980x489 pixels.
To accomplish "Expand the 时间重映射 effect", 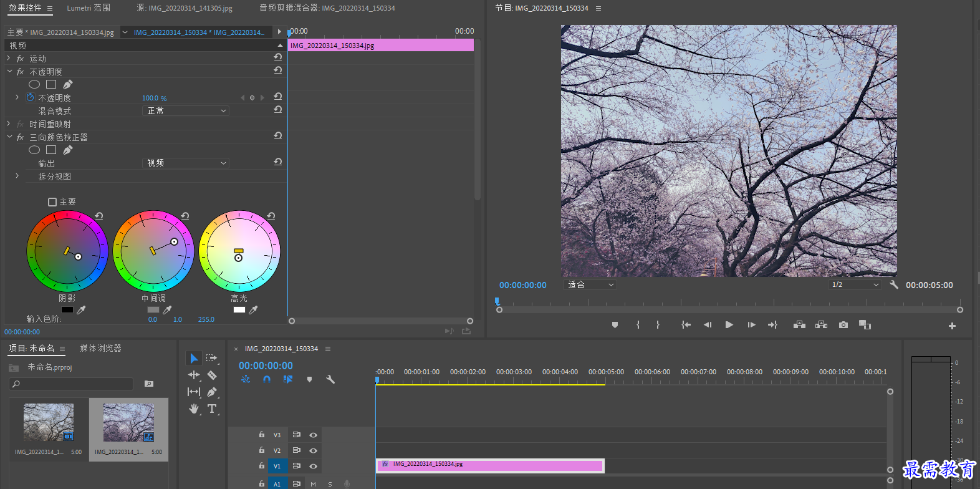I will (x=9, y=123).
